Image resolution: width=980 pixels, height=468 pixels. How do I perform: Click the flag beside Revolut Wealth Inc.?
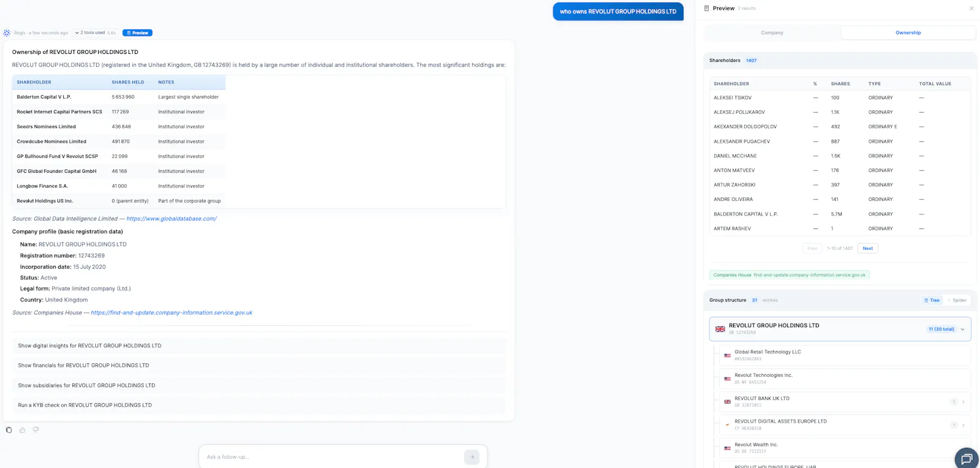[x=728, y=448]
